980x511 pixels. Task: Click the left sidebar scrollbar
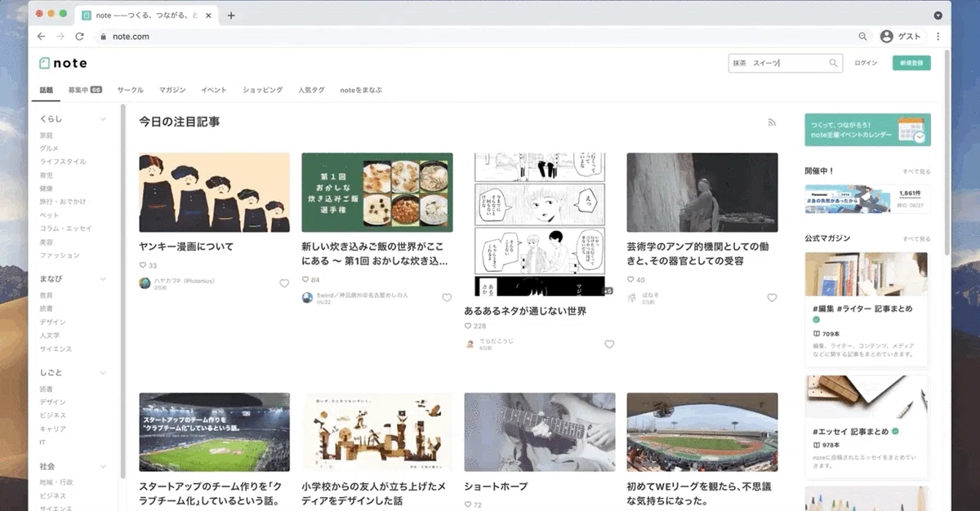pyautogui.click(x=123, y=290)
